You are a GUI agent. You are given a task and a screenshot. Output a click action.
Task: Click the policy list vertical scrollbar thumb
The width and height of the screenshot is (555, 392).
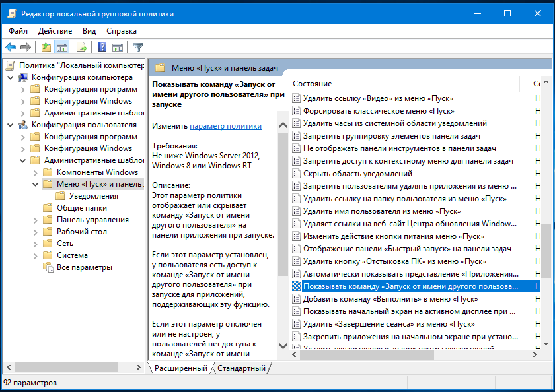click(x=547, y=251)
